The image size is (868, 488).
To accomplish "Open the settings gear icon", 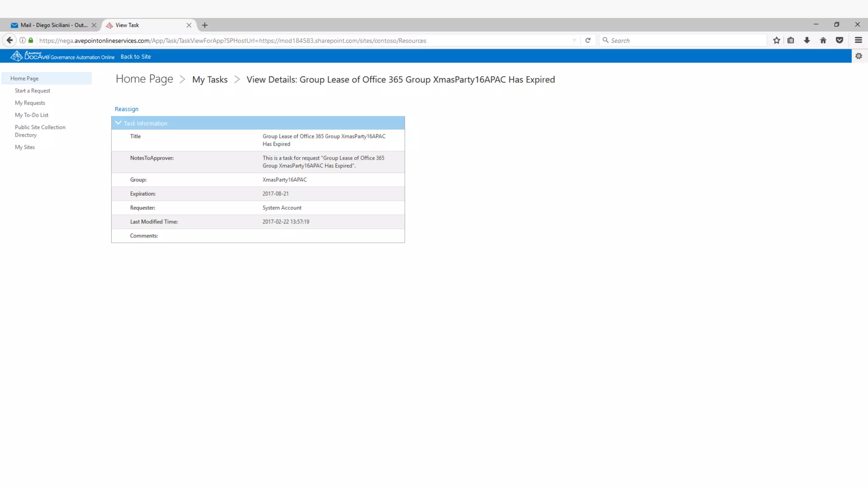I will pos(859,56).
